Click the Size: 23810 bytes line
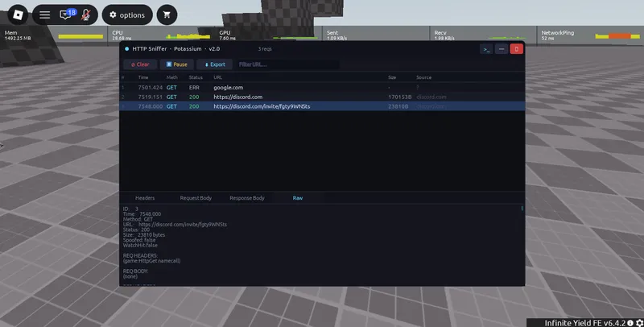644x327 pixels. (144, 235)
